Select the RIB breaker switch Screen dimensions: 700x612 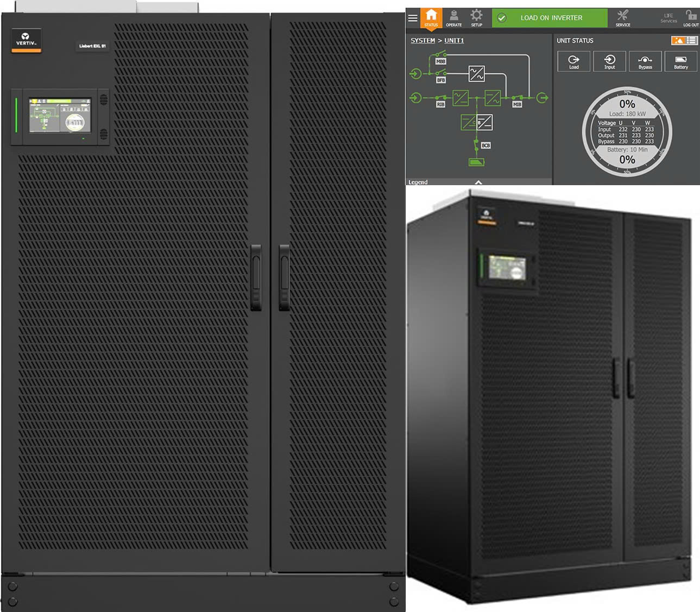pyautogui.click(x=440, y=100)
